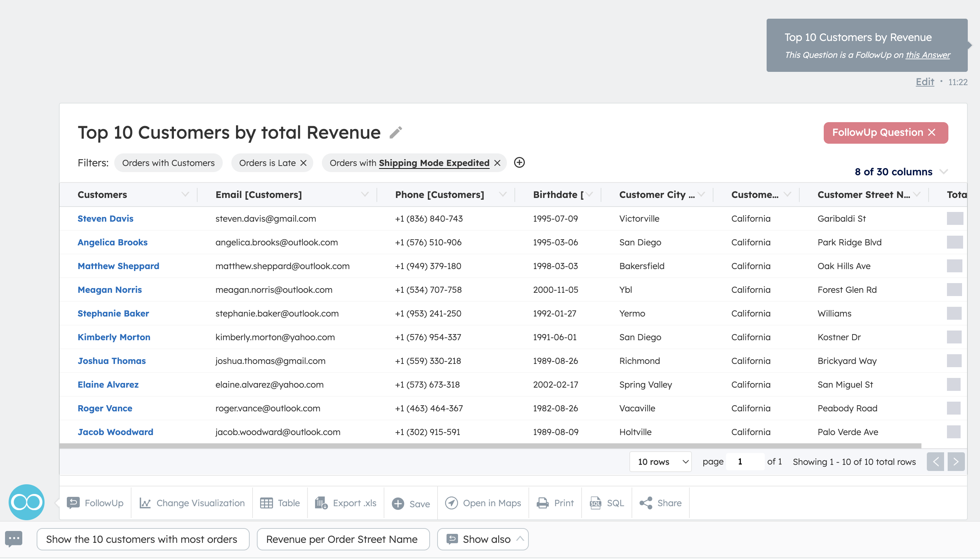Export the table to Excel
980x559 pixels.
point(345,503)
